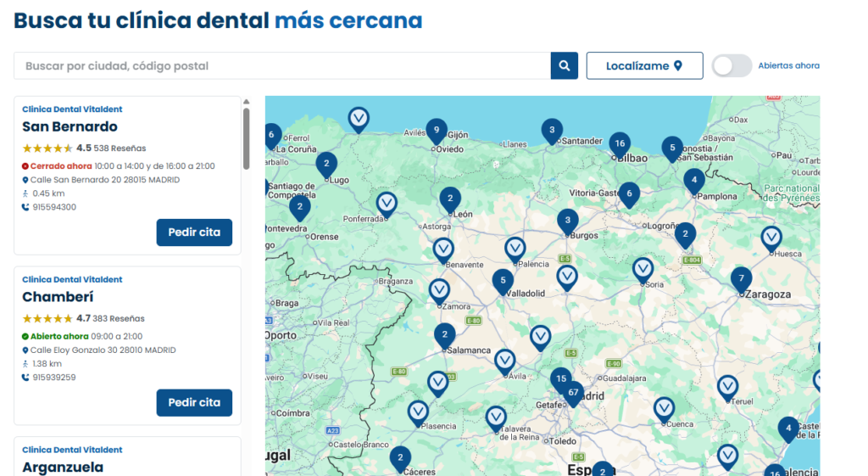
Task: Click the 67 cluster marker at Madrid
Action: tap(573, 394)
